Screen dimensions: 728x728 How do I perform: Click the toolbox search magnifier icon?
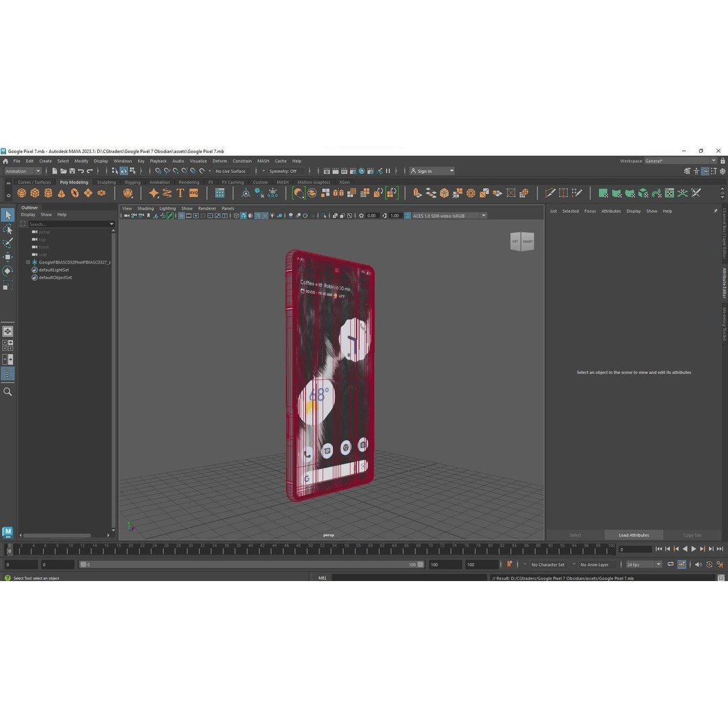7,392
